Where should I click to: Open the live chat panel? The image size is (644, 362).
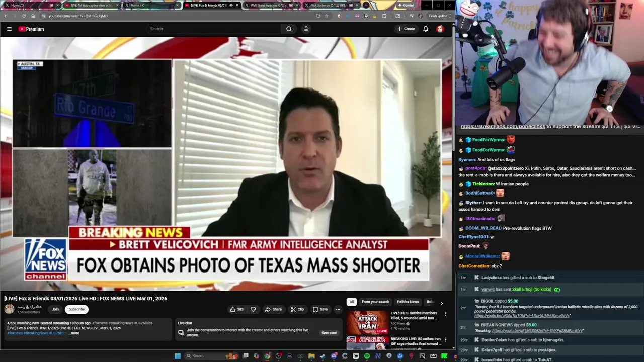(329, 333)
